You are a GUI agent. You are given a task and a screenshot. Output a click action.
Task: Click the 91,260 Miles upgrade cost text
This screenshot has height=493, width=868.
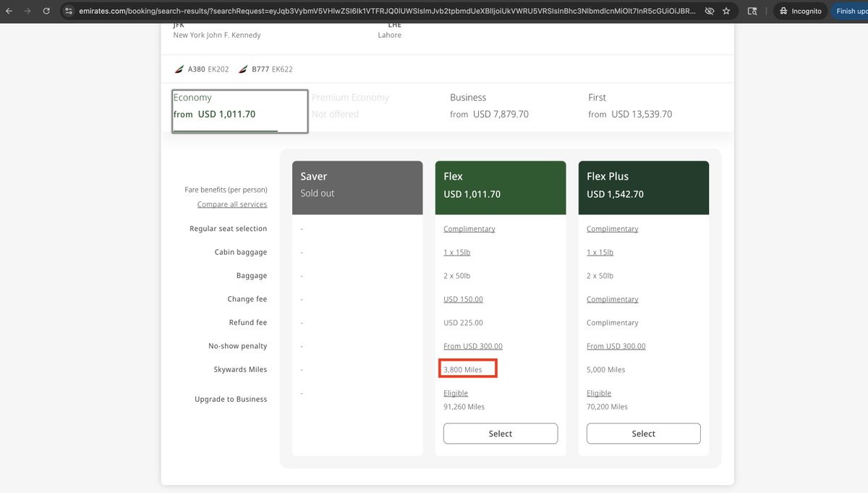pos(464,407)
